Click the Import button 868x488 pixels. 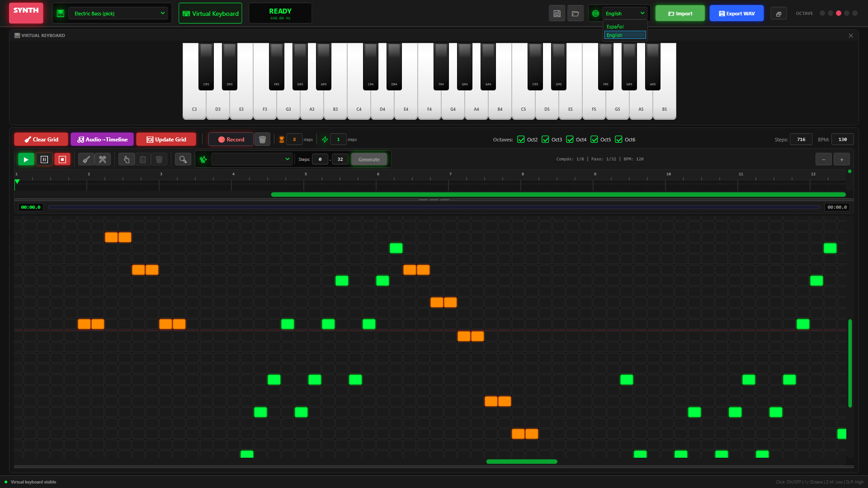pyautogui.click(x=680, y=14)
